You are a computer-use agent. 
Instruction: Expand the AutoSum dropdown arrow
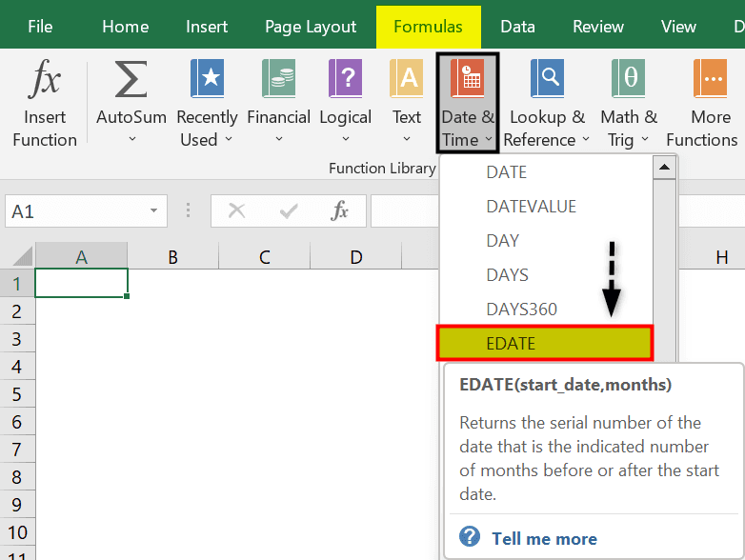[x=132, y=139]
